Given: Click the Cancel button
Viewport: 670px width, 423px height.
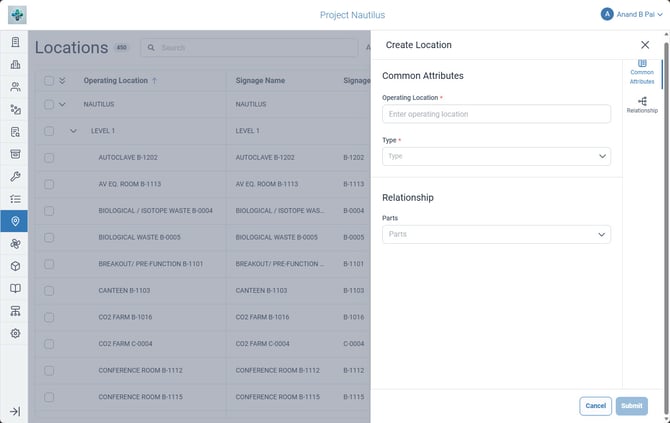Looking at the screenshot, I should [x=595, y=406].
